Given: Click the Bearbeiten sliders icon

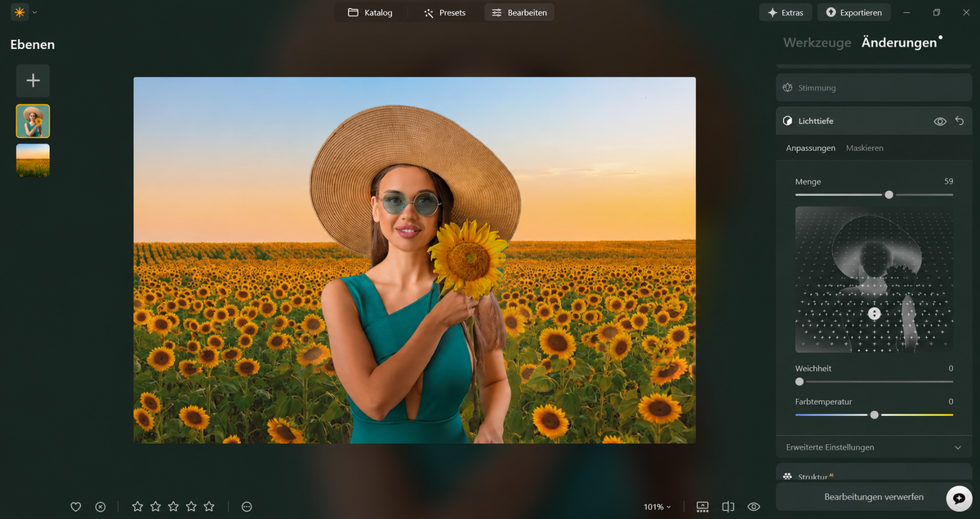Looking at the screenshot, I should (x=497, y=13).
